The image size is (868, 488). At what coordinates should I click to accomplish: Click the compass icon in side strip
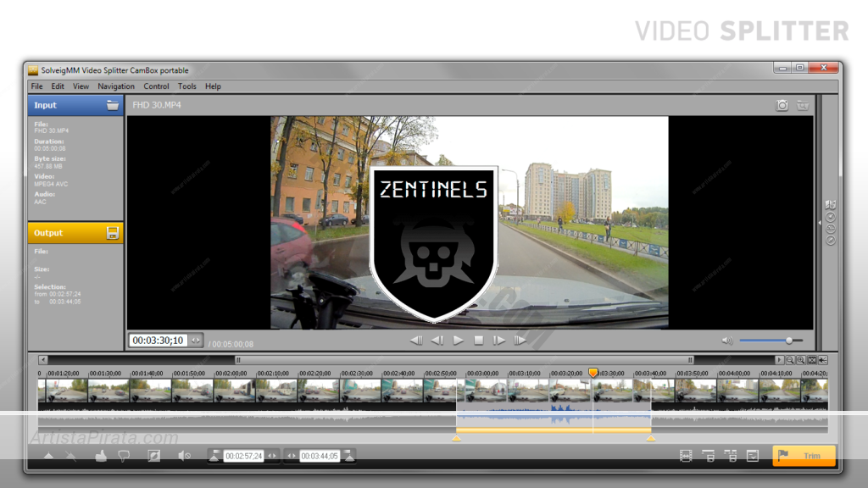click(x=831, y=240)
